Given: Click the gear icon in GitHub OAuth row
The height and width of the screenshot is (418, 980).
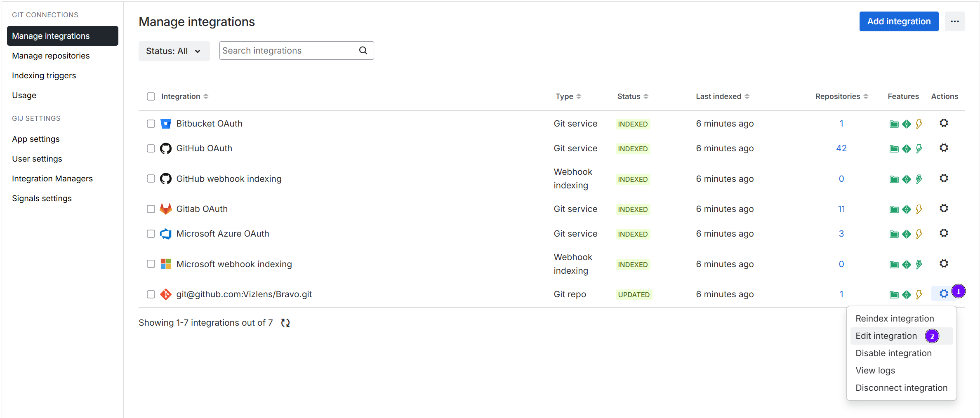Looking at the screenshot, I should coord(944,148).
